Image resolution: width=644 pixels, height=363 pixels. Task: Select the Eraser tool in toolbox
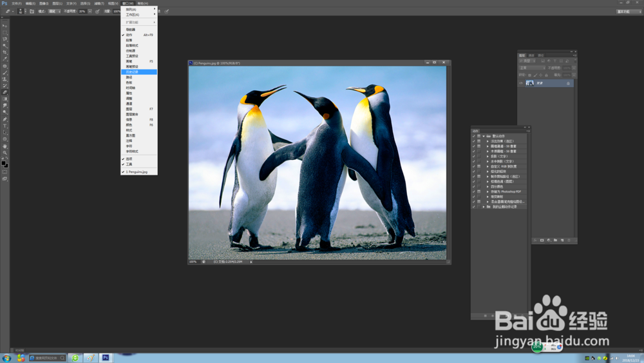(x=5, y=92)
